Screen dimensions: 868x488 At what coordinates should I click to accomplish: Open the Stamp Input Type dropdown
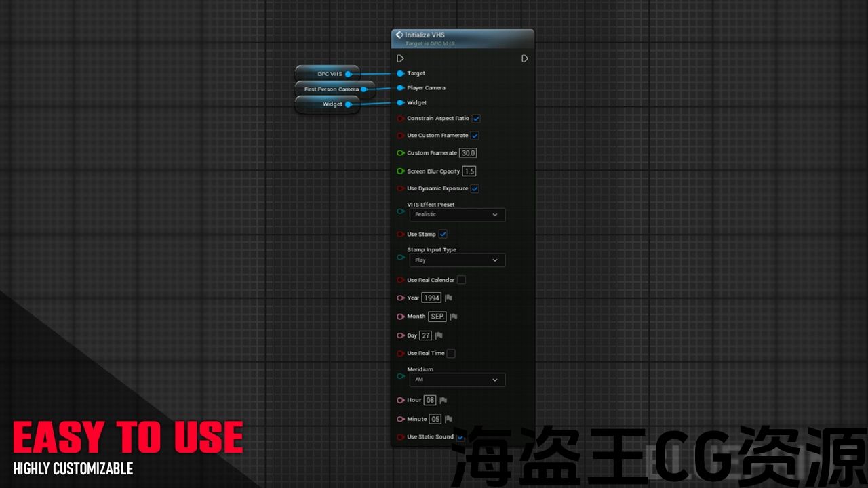pos(457,260)
